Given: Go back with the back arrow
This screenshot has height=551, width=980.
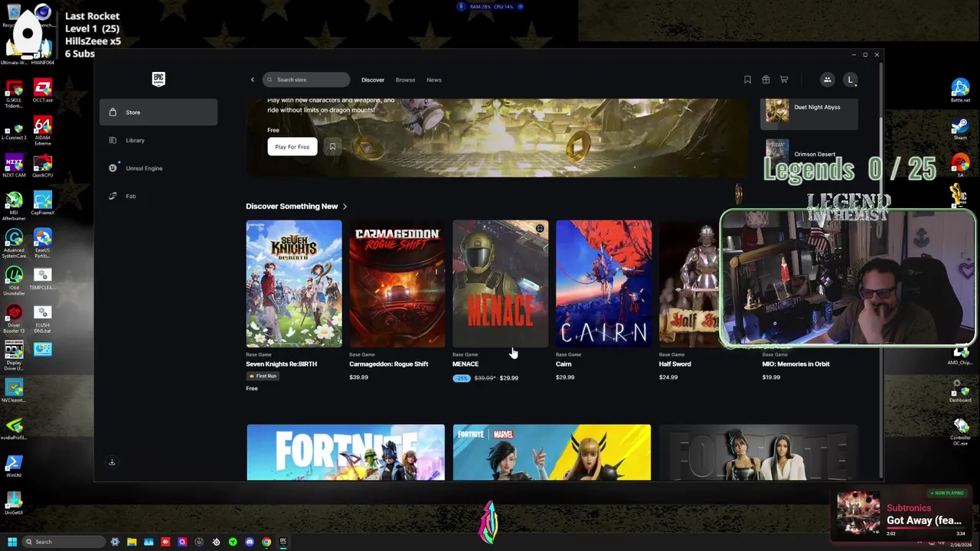Looking at the screenshot, I should [x=252, y=80].
